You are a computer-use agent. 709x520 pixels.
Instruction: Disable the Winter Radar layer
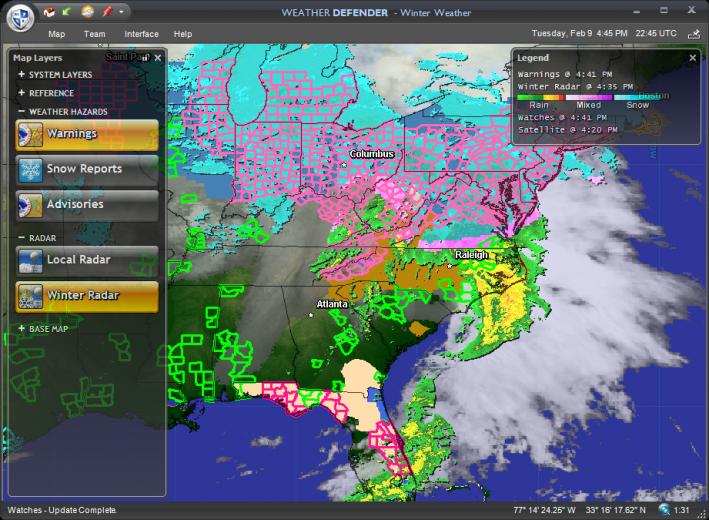(87, 295)
